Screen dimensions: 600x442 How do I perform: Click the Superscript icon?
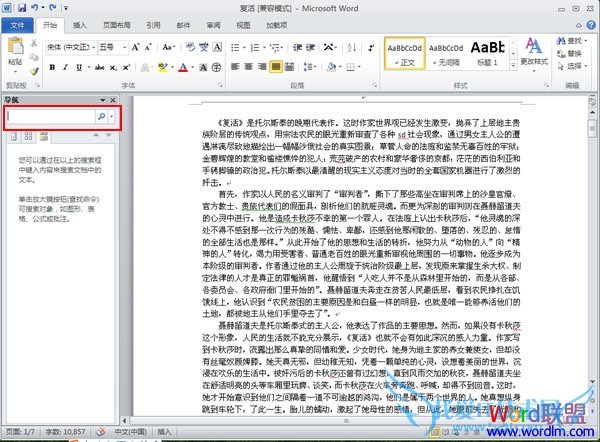coord(126,67)
